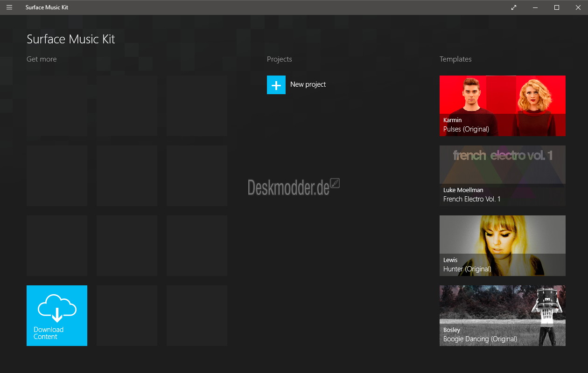Image resolution: width=588 pixels, height=373 pixels.
Task: Open the French Electro Vol. 1 template
Action: tap(503, 176)
